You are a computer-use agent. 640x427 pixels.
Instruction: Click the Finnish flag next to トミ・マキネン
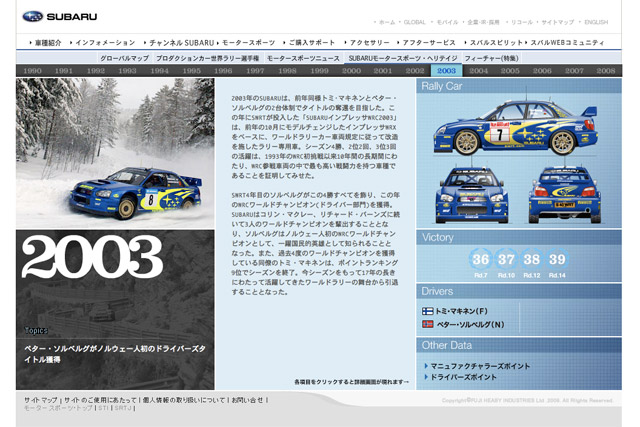tap(428, 311)
